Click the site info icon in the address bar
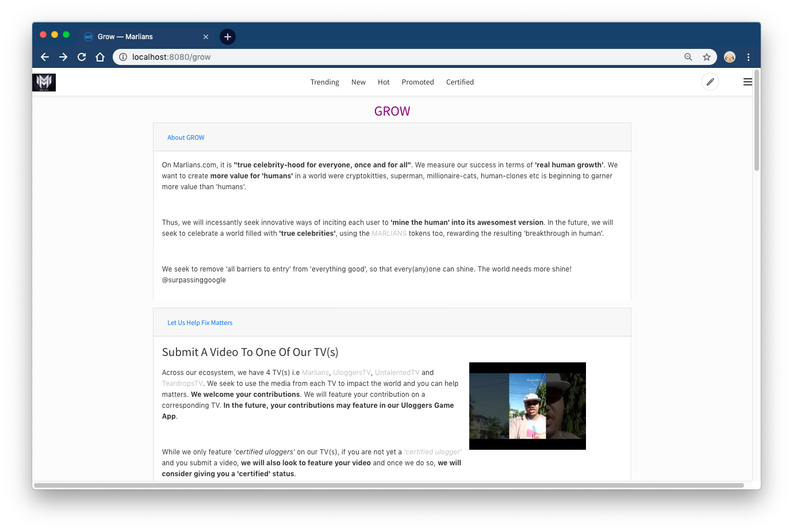Screen dimensions: 793x532 coord(123,57)
